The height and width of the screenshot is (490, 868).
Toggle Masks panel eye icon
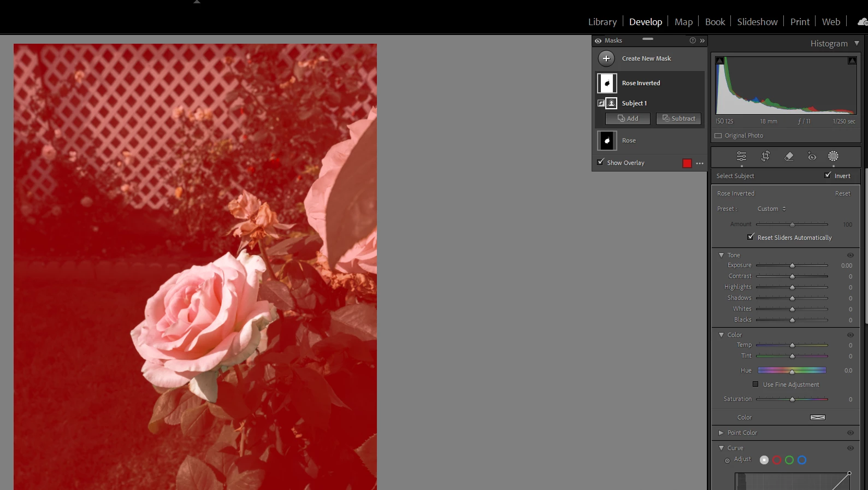[x=598, y=40]
